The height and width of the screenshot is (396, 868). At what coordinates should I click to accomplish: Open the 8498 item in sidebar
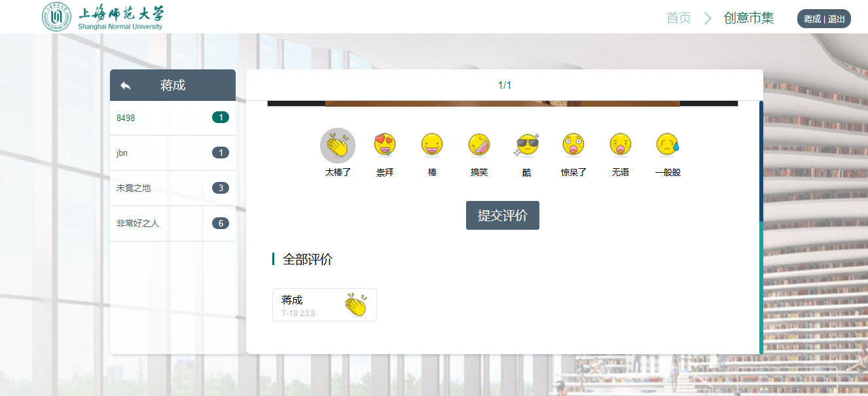(173, 118)
